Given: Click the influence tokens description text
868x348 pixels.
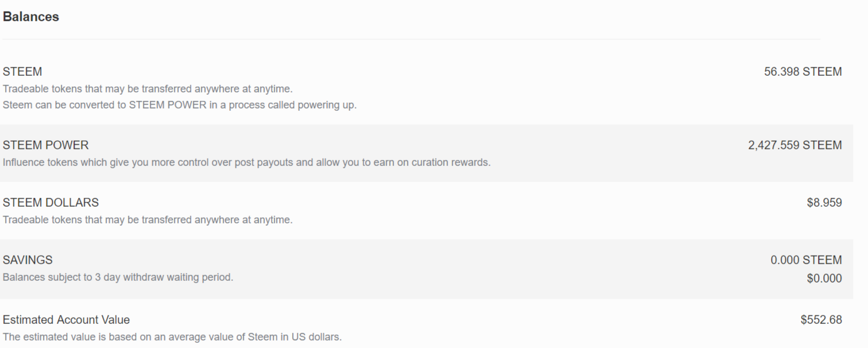Looking at the screenshot, I should click(x=246, y=163).
